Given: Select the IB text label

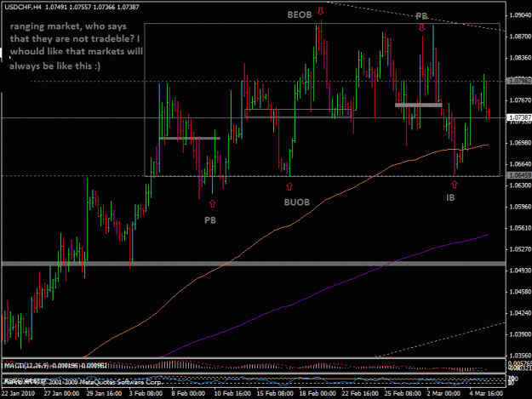Looking at the screenshot, I should pos(450,197).
